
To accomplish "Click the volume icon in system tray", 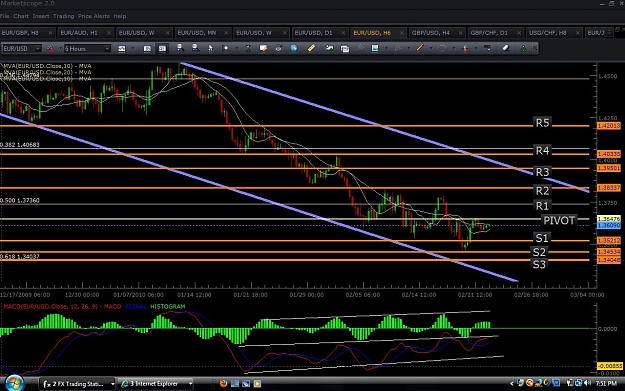I will [587, 383].
